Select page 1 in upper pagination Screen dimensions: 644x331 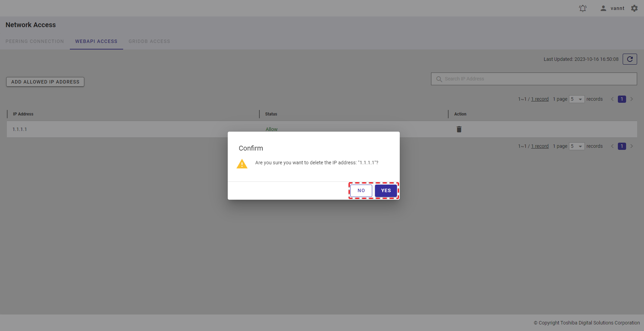(622, 99)
